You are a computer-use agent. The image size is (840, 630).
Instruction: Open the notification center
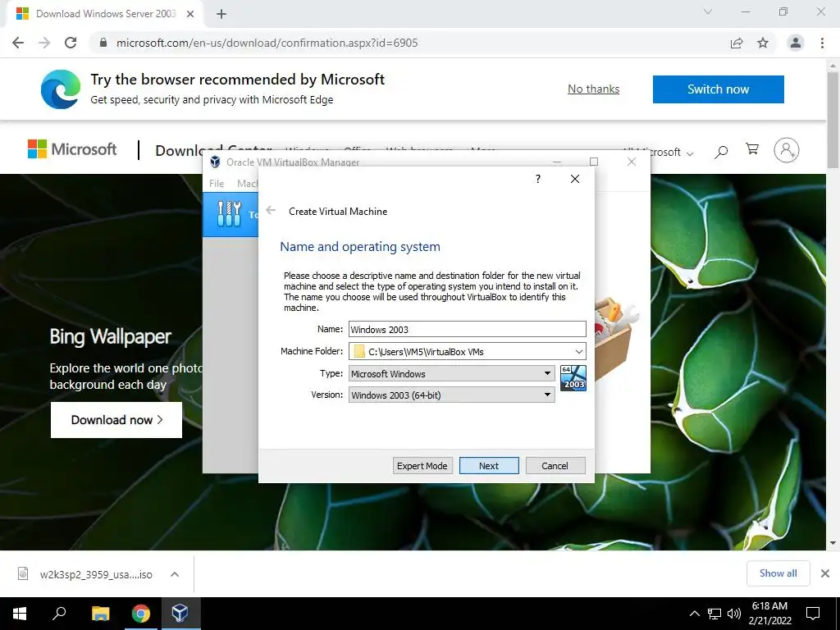pyautogui.click(x=813, y=614)
